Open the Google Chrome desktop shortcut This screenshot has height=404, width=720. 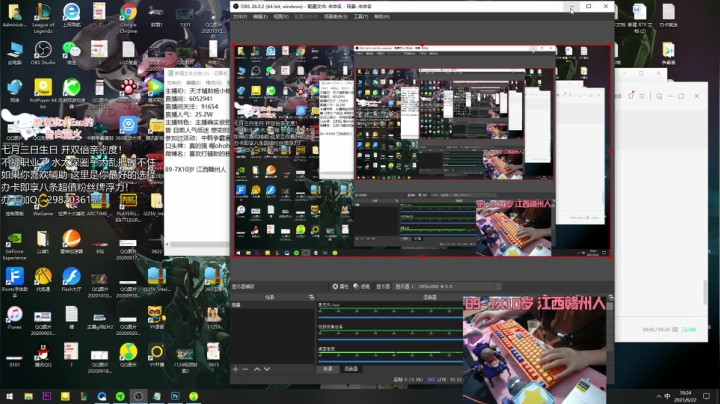pos(128,17)
